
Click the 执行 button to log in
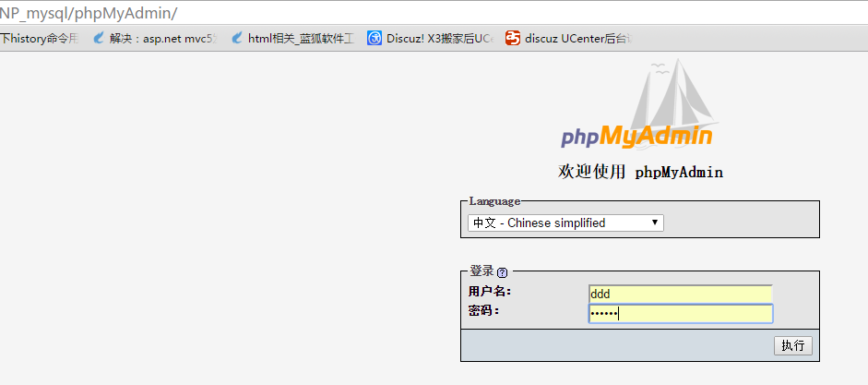[792, 345]
